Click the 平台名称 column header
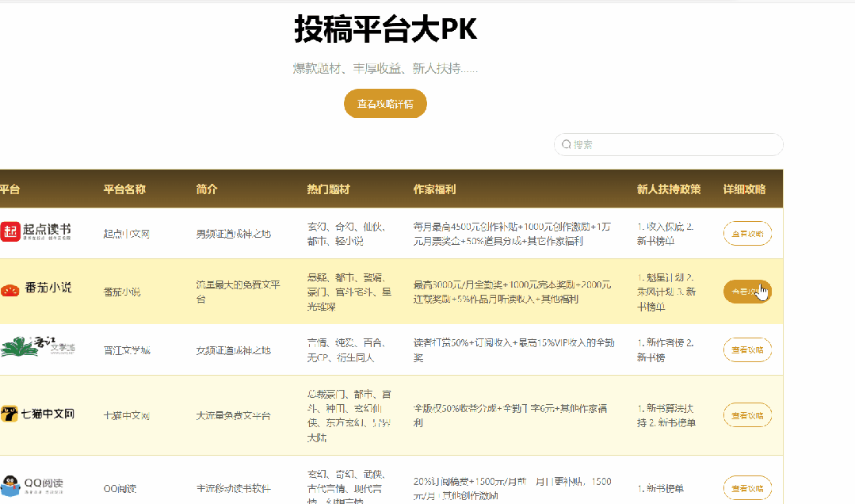Image resolution: width=855 pixels, height=504 pixels. point(124,189)
